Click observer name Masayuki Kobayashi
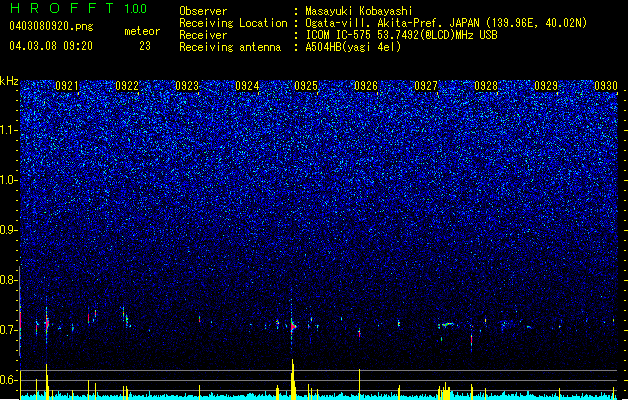This screenshot has height=400, width=629. point(359,11)
